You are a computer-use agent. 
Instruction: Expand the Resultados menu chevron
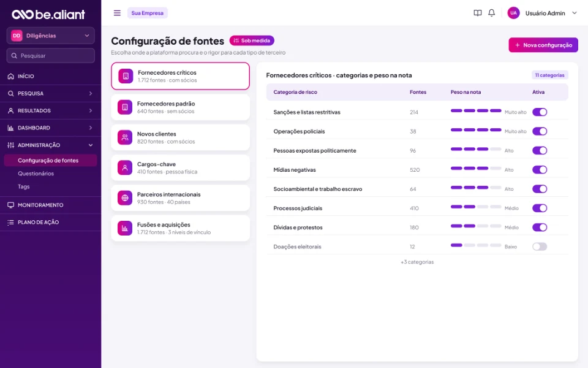91,111
